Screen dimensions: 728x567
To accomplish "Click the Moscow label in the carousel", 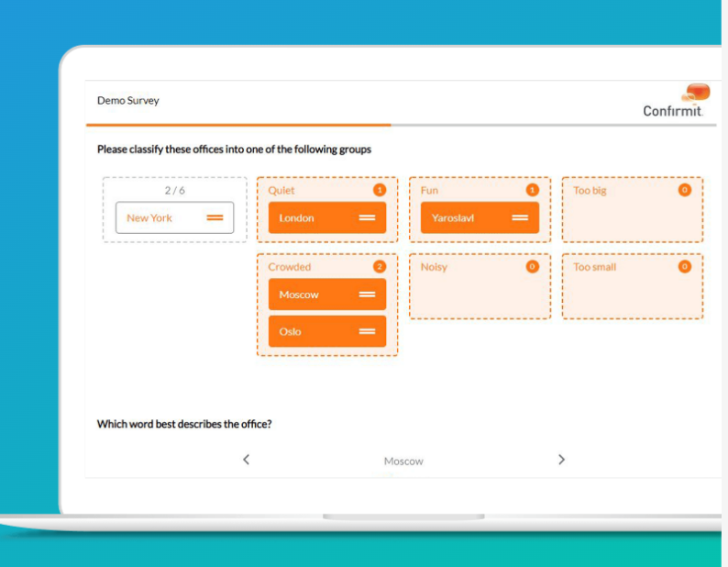I will pyautogui.click(x=403, y=461).
